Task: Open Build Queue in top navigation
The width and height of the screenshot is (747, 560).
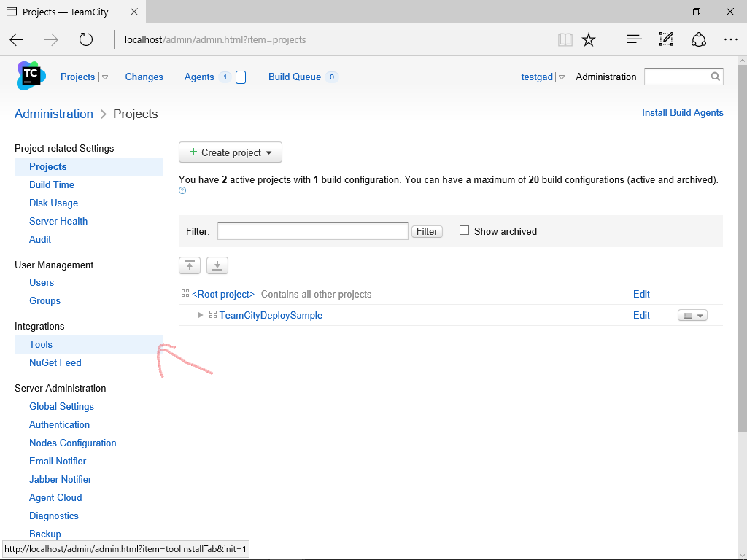Action: [295, 77]
